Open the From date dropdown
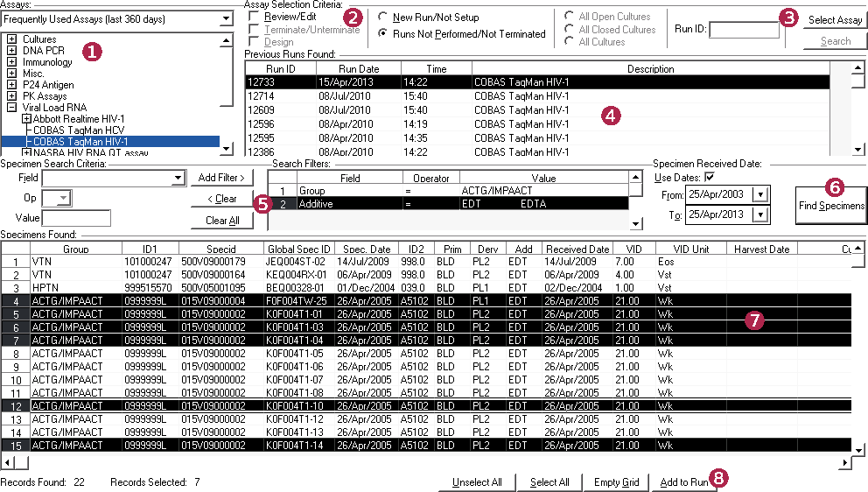 coord(761,194)
